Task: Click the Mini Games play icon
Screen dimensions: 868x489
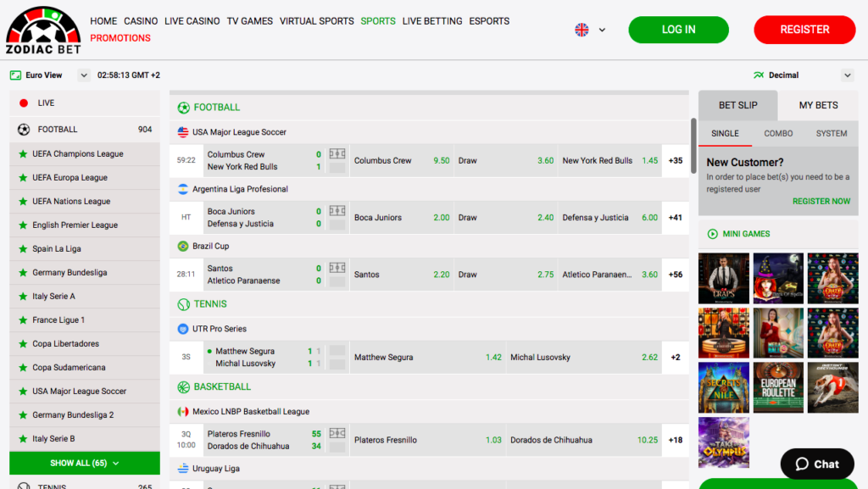Action: 712,234
